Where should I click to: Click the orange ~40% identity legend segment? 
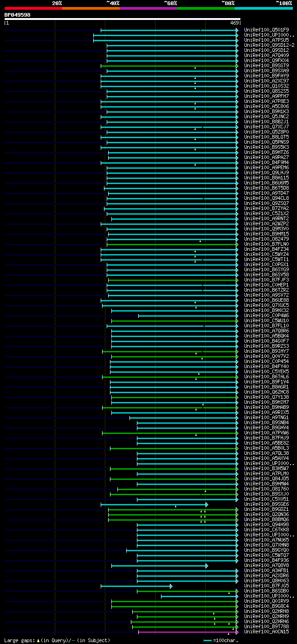click(91, 8)
